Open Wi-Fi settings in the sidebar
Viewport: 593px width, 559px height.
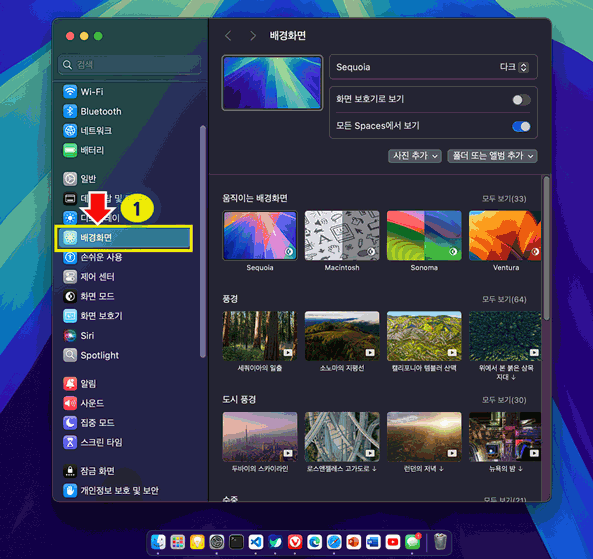(x=83, y=92)
